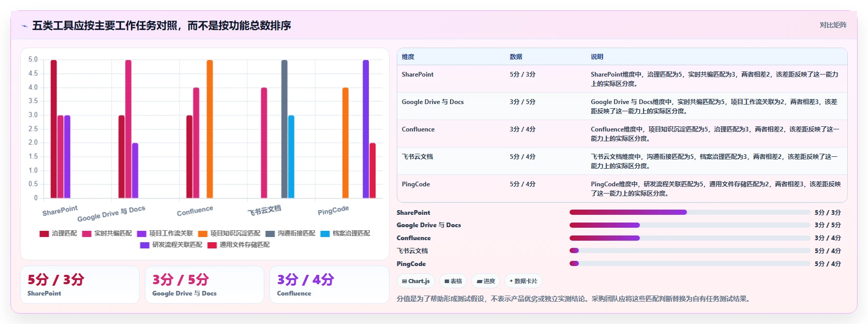The height and width of the screenshot is (324, 868).
Task: Click the 数据卡片 chip
Action: click(523, 281)
